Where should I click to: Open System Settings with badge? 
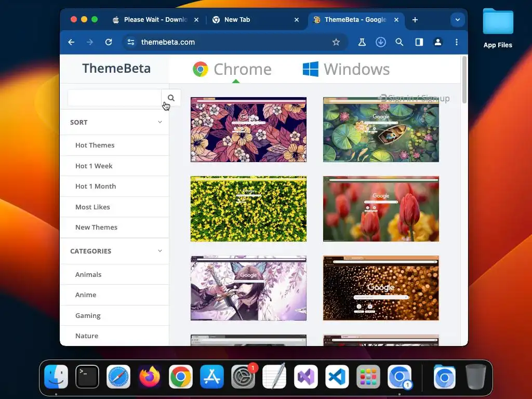tap(243, 377)
